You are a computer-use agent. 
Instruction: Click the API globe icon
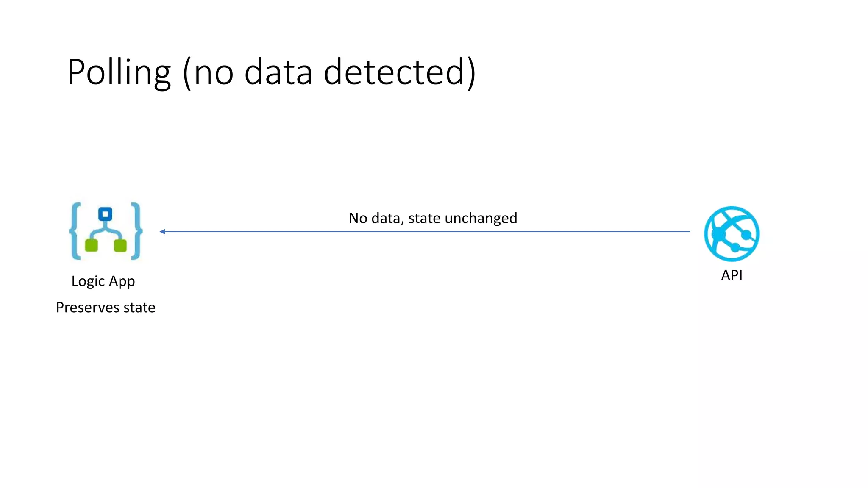tap(732, 233)
